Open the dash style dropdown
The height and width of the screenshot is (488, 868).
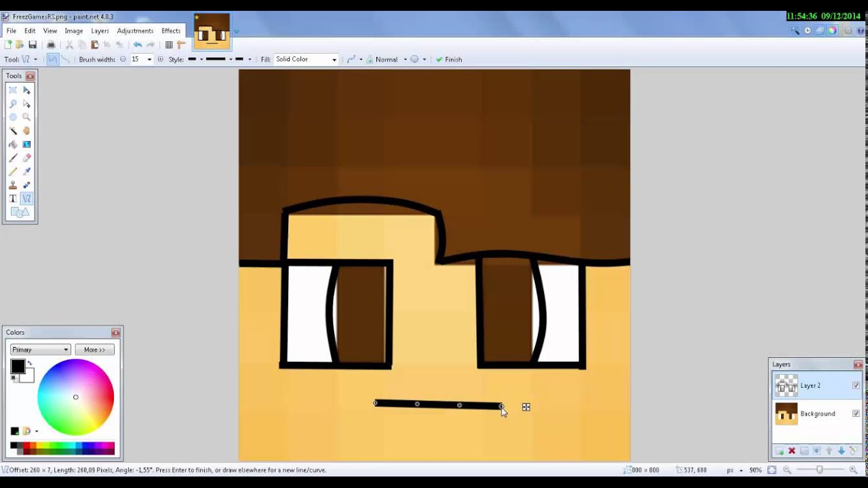218,60
